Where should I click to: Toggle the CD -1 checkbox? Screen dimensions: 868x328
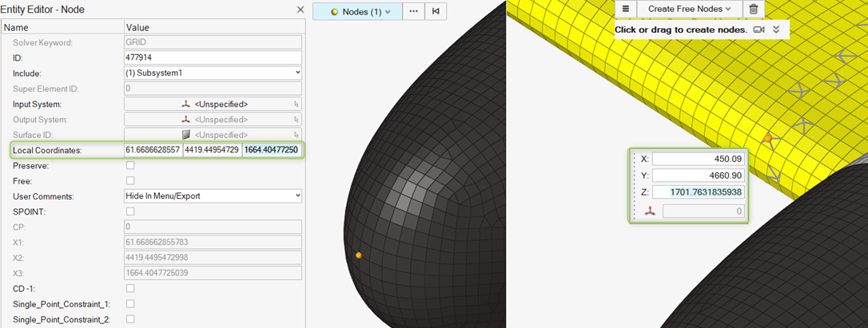pos(130,288)
